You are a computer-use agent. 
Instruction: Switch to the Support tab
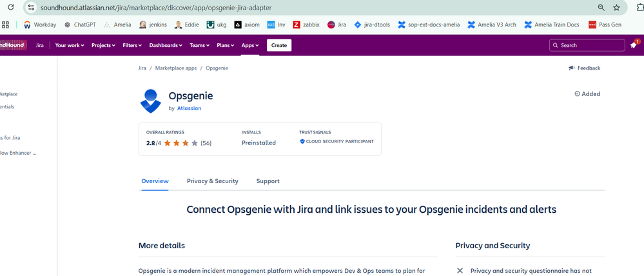268,181
